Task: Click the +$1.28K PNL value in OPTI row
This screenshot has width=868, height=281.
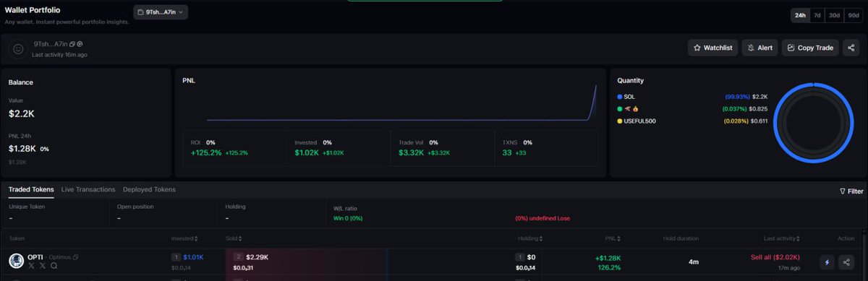Action: (608, 258)
